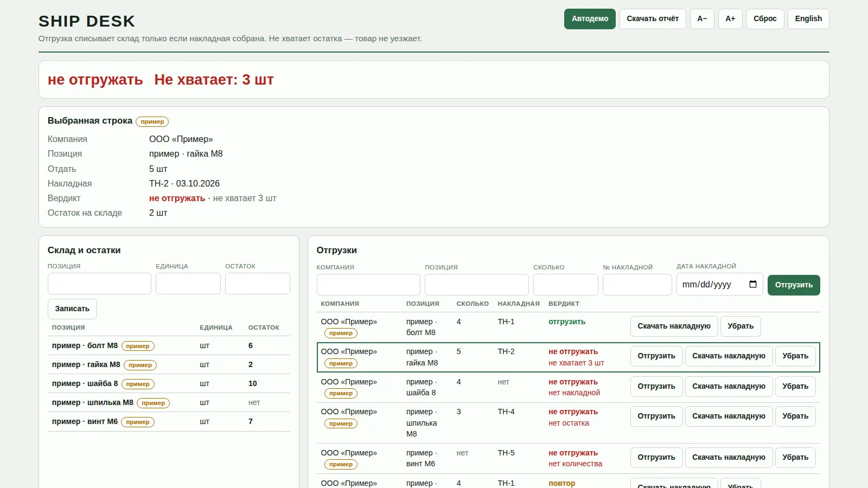This screenshot has width=868, height=488.
Task: Download the waybill for the ТН-5 row
Action: (x=729, y=458)
